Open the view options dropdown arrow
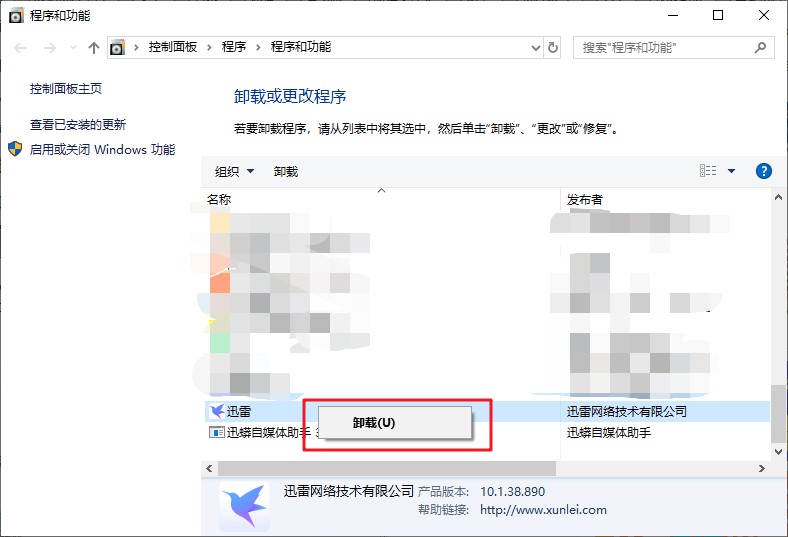This screenshot has width=788, height=537. [x=731, y=171]
